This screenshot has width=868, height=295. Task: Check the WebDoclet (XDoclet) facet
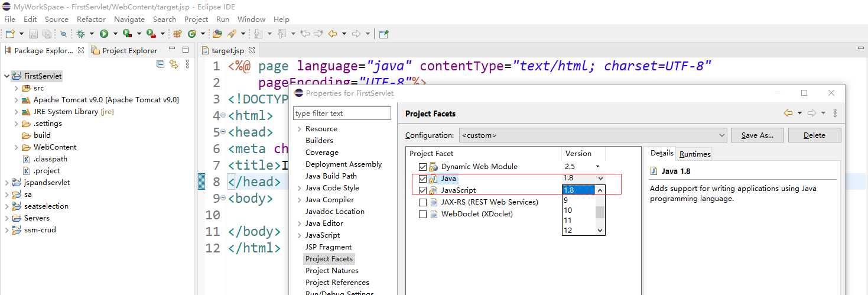coord(422,214)
